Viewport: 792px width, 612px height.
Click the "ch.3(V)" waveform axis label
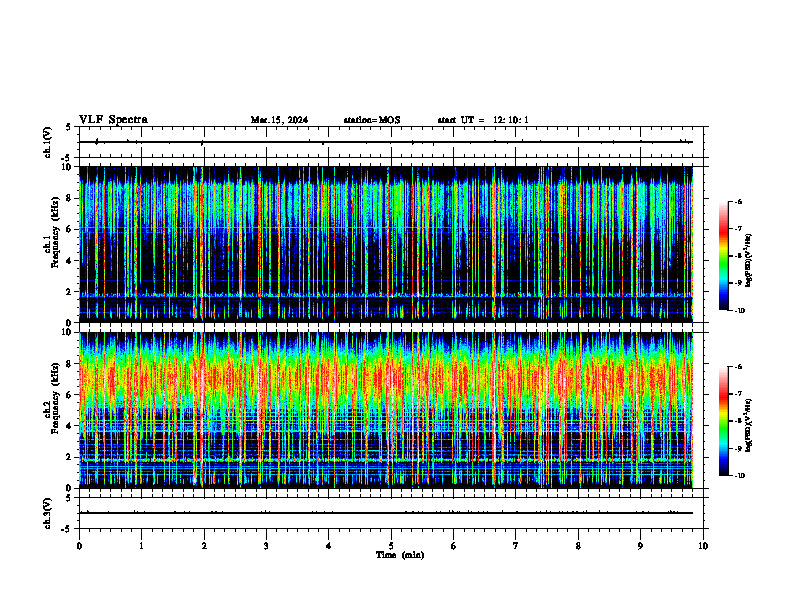(x=48, y=513)
